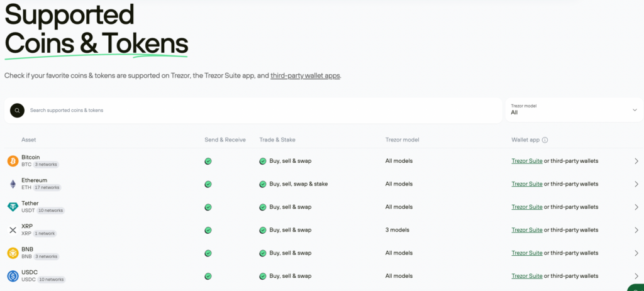Click the XRP logo icon
Viewport: 644px width, 291px height.
coord(13,230)
